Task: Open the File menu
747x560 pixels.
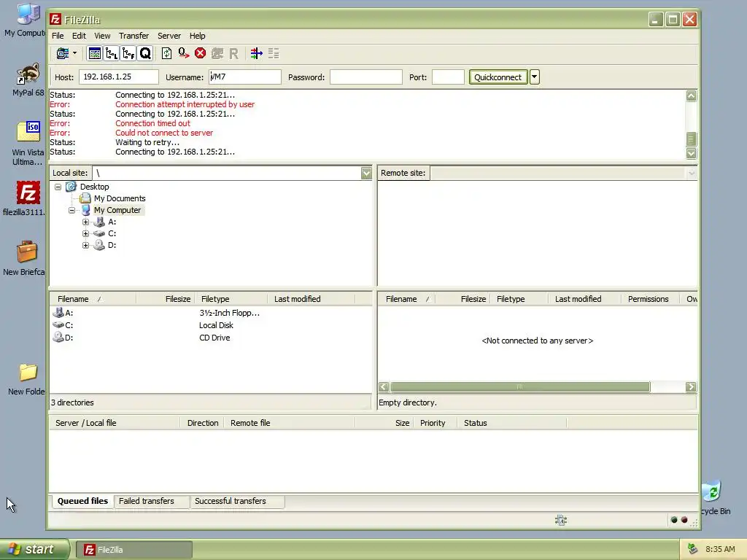Action: pos(58,36)
